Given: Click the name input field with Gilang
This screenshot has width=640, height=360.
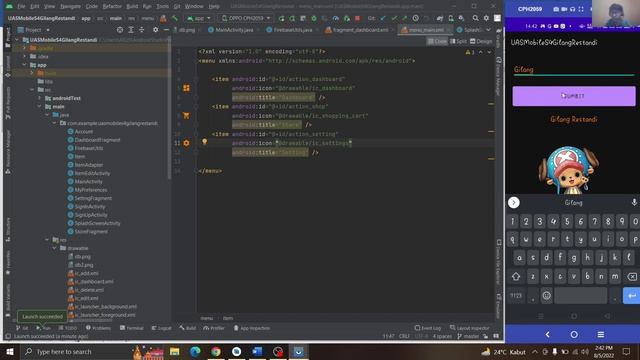Looking at the screenshot, I should pyautogui.click(x=574, y=69).
